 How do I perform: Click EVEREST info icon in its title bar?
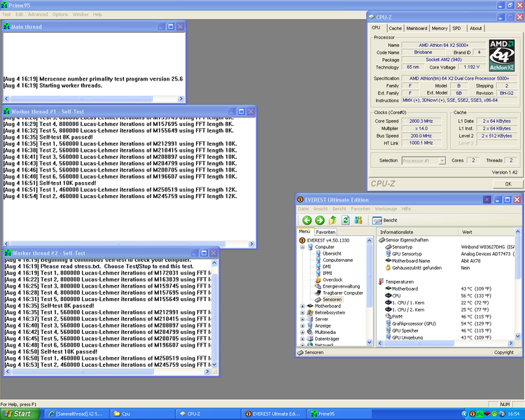(300, 199)
